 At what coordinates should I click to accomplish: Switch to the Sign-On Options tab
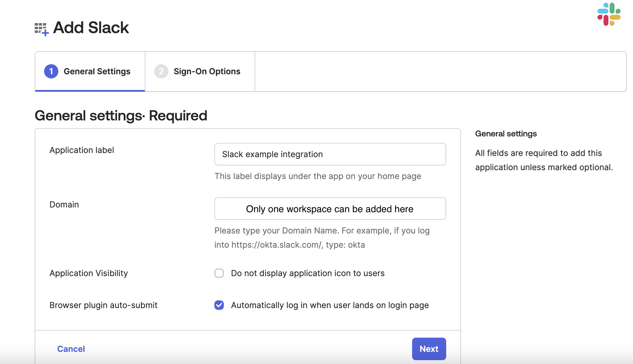point(207,71)
